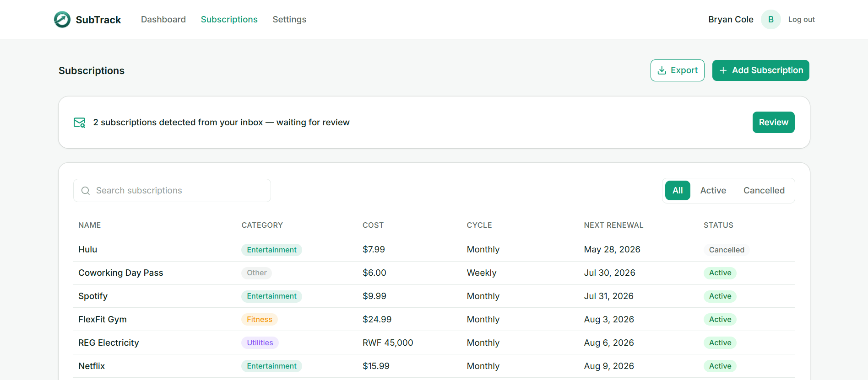Image resolution: width=868 pixels, height=380 pixels.
Task: Open the Settings nav item
Action: (289, 20)
